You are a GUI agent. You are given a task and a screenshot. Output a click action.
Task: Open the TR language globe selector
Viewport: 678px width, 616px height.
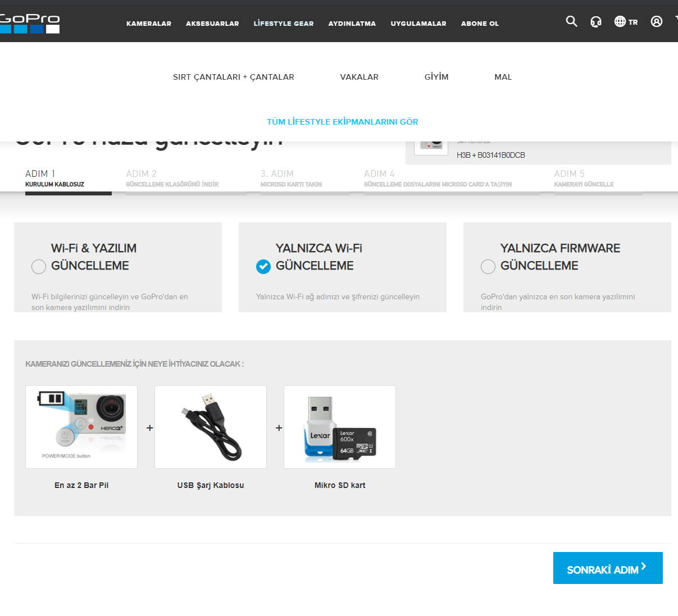(626, 22)
